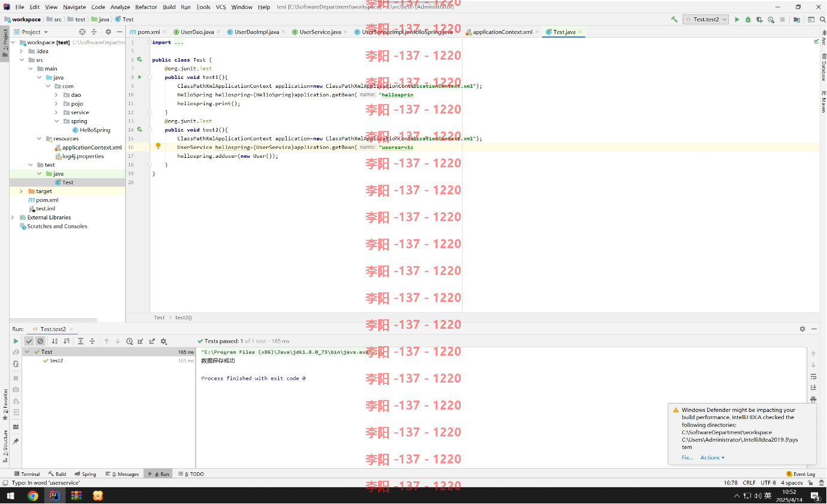Collapse all in Project panel toolbar
The height and width of the screenshot is (504, 827).
(x=95, y=32)
